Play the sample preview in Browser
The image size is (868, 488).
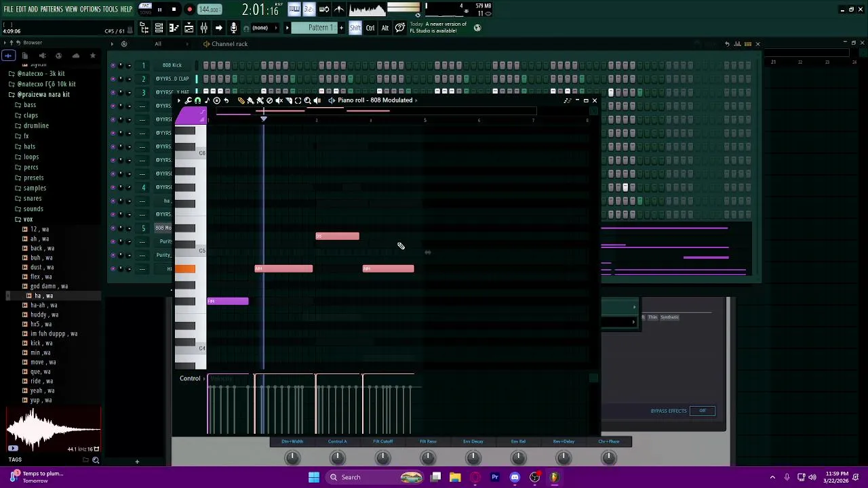[13, 449]
